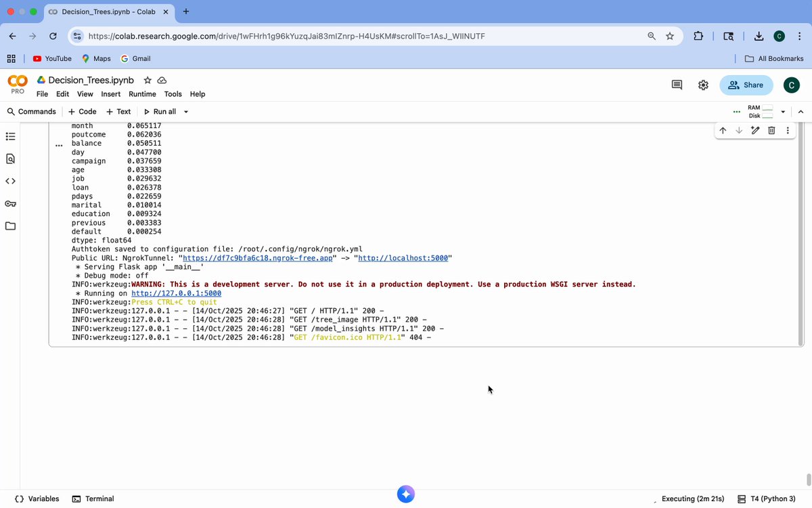This screenshot has height=508, width=812.
Task: Click the site info icon in address bar
Action: pyautogui.click(x=77, y=37)
